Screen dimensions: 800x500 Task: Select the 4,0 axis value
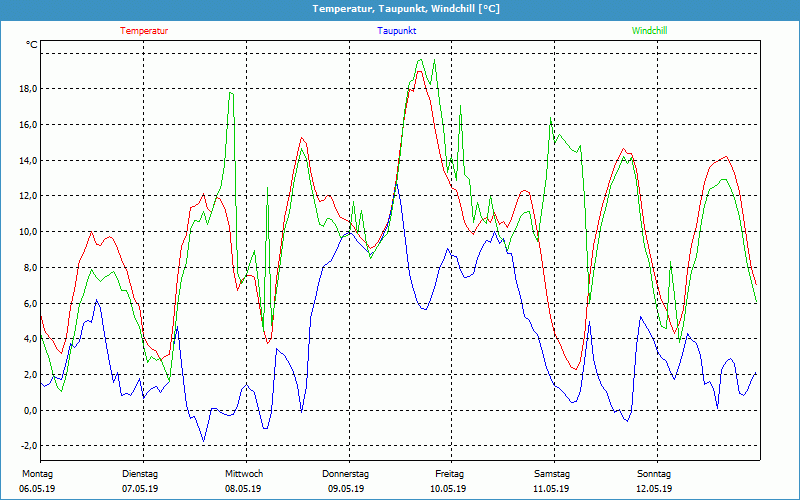click(31, 339)
